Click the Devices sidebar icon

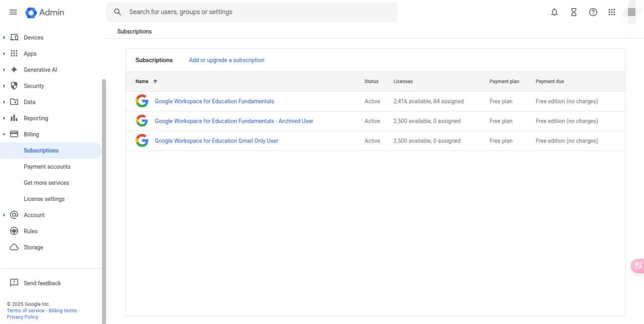[14, 37]
